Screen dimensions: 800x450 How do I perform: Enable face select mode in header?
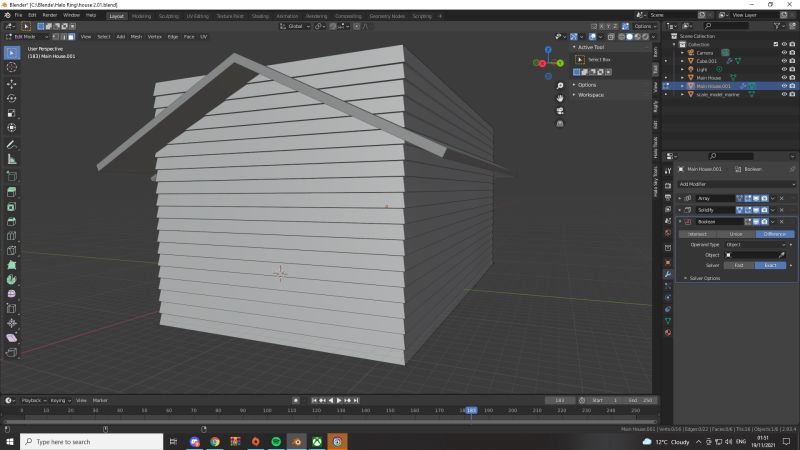pyautogui.click(x=71, y=37)
